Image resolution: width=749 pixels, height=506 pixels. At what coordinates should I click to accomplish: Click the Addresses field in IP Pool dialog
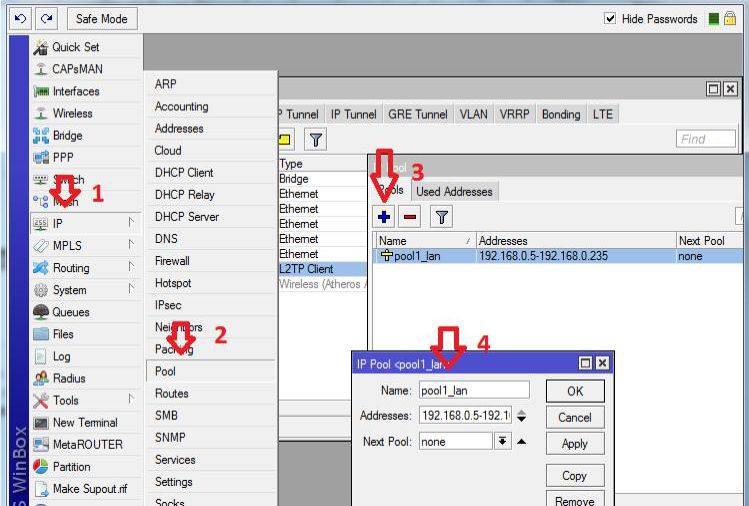(465, 415)
